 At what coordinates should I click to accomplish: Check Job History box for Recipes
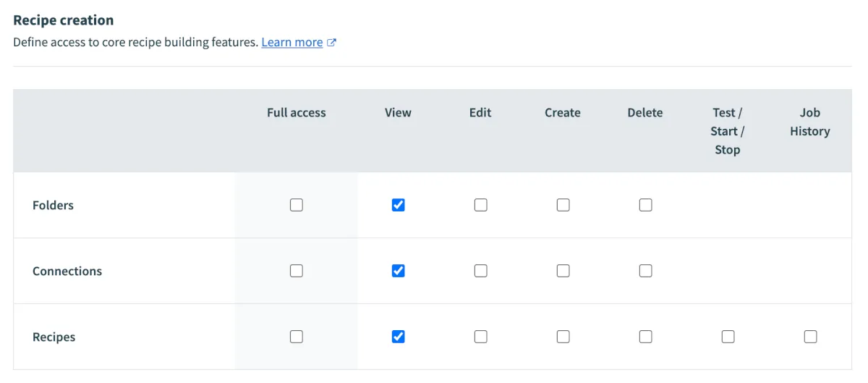(810, 337)
